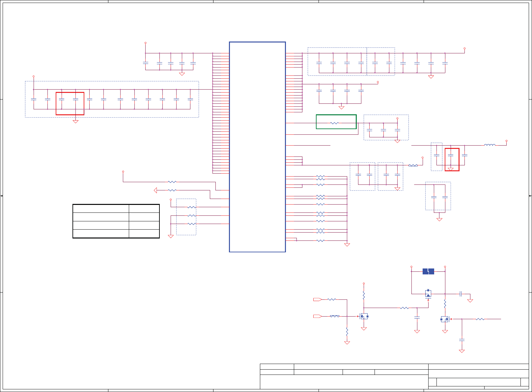Select the boxed resistor symbol after the lower connector

click(x=335, y=316)
